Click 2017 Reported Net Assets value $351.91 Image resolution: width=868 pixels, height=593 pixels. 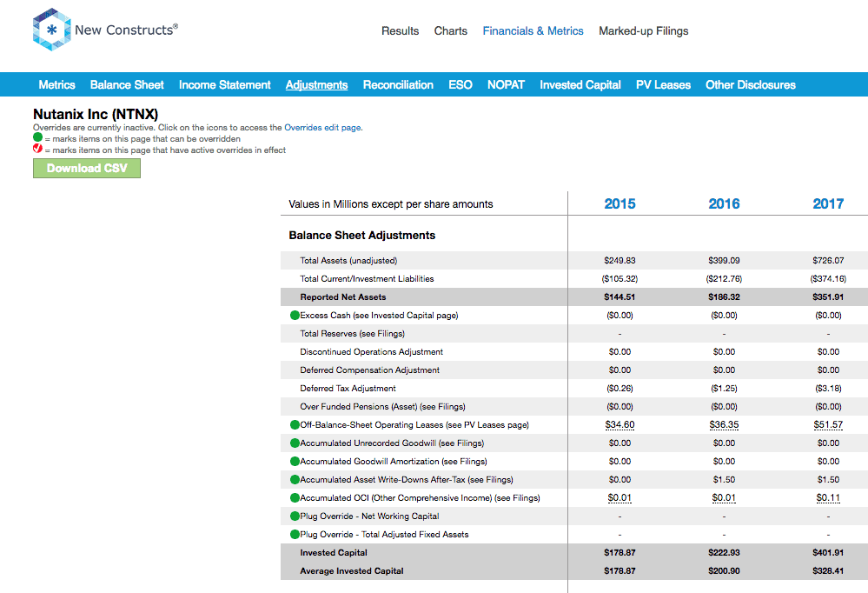click(x=828, y=297)
